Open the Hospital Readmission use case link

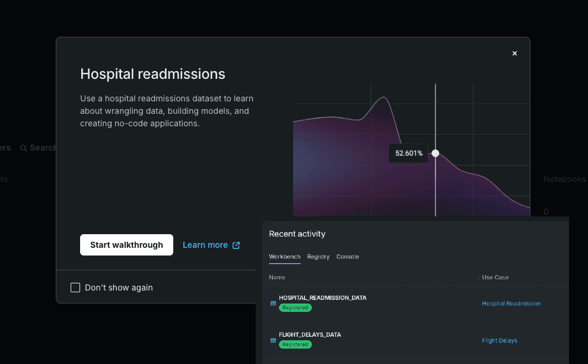click(x=511, y=304)
